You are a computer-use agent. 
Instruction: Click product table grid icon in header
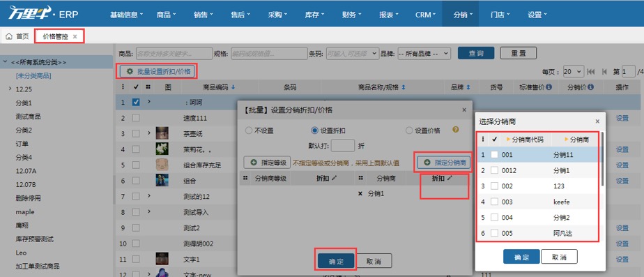click(148, 87)
